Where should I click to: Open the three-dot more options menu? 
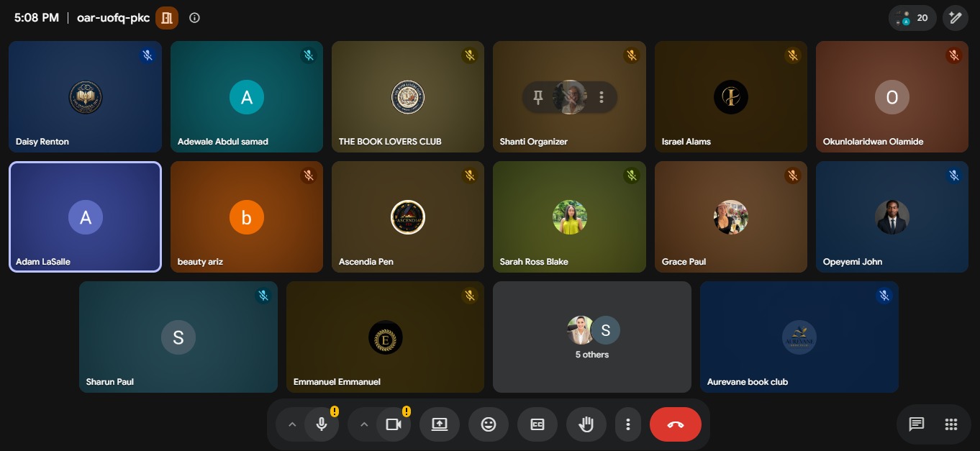coord(628,424)
